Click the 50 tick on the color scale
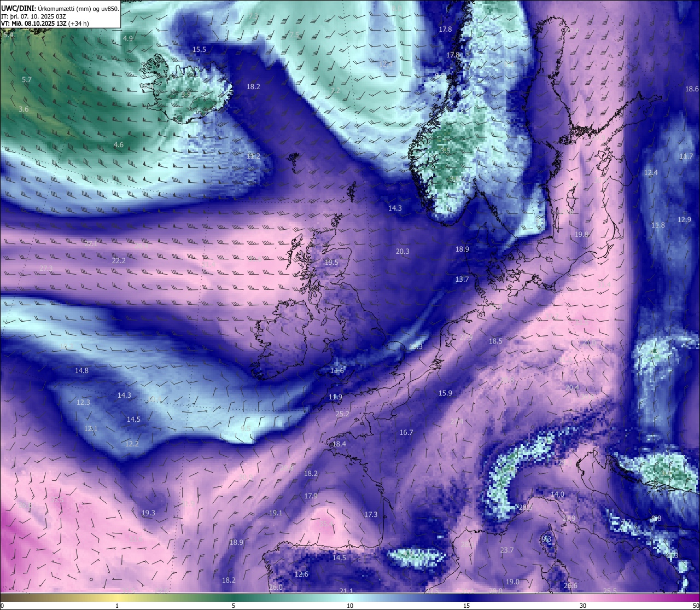The image size is (700, 610). pyautogui.click(x=696, y=606)
